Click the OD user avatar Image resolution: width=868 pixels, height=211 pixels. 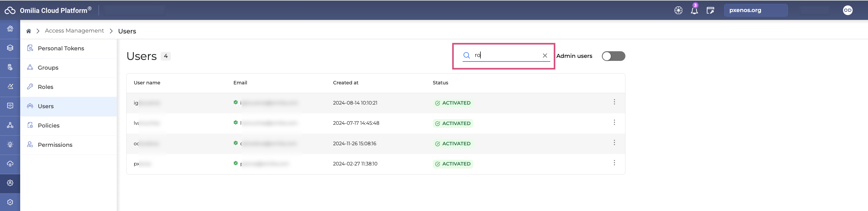coord(848,11)
